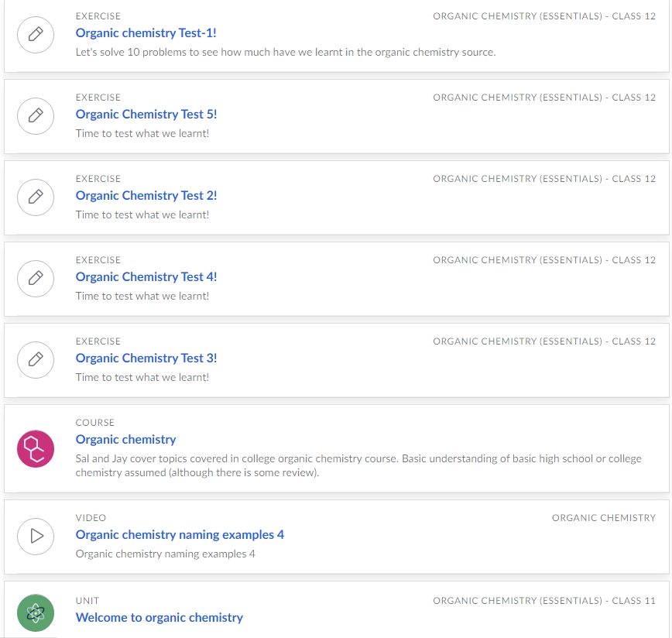Click pencil icon beside Organic Chemistry Test 4!

[x=36, y=279]
